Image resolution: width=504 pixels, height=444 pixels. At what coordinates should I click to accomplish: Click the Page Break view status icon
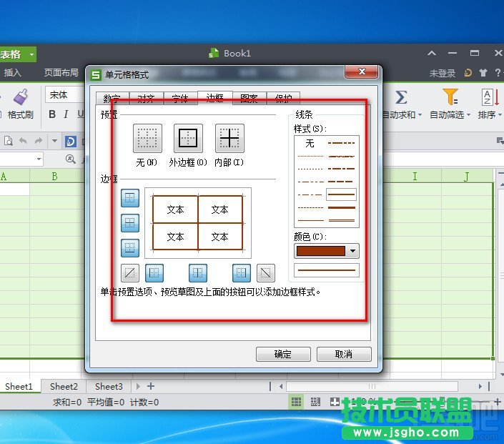pyautogui.click(x=315, y=402)
